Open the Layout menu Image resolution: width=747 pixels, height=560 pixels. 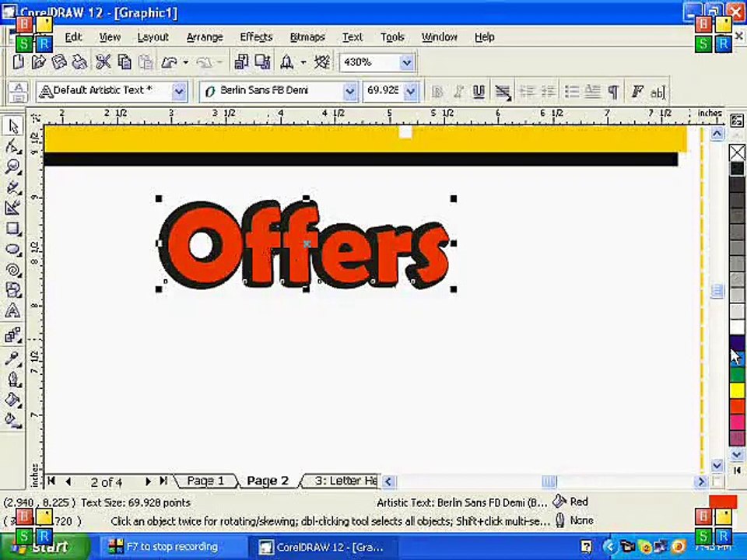pos(153,37)
